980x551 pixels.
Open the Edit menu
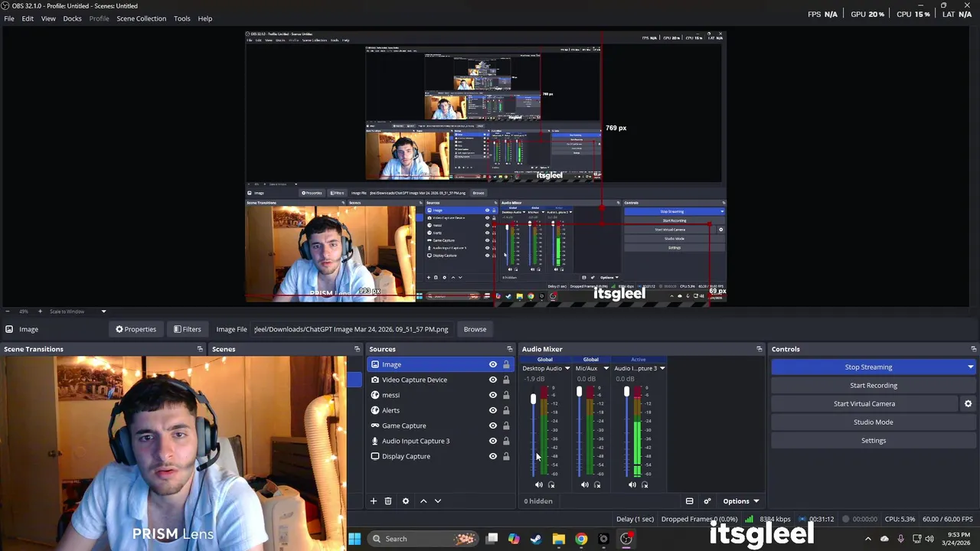[x=28, y=18]
